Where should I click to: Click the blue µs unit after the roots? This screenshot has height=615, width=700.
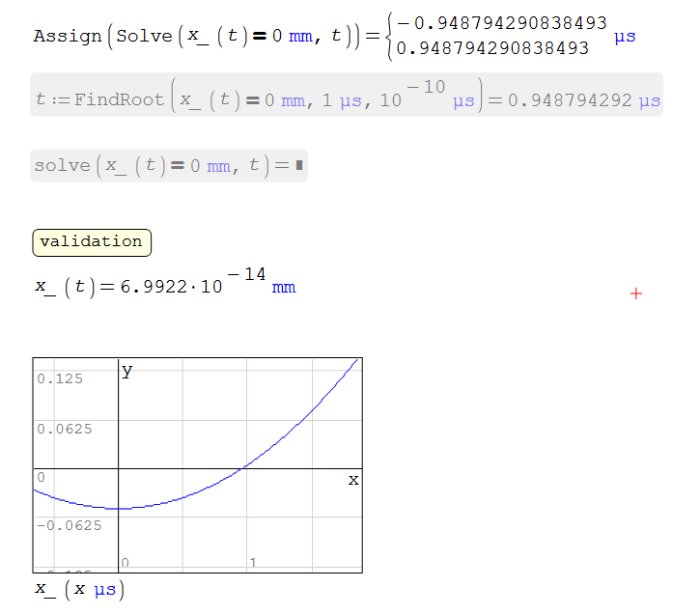tap(625, 37)
